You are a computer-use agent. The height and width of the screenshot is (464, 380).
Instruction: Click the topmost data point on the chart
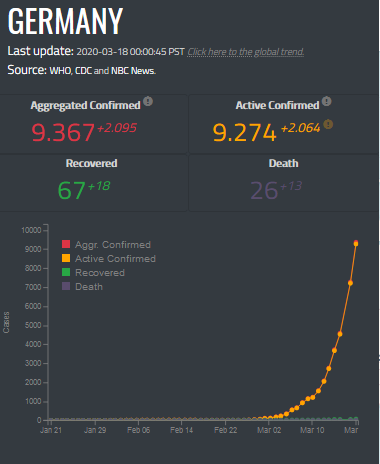356,244
